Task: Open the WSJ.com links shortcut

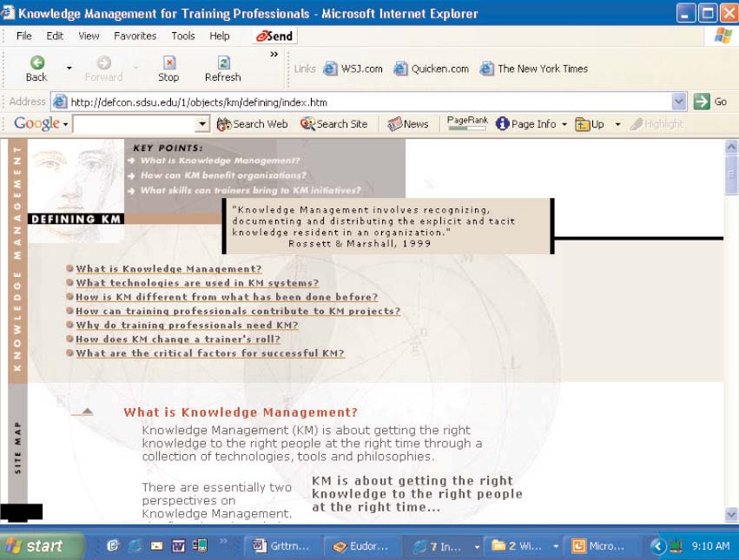Action: click(x=353, y=69)
